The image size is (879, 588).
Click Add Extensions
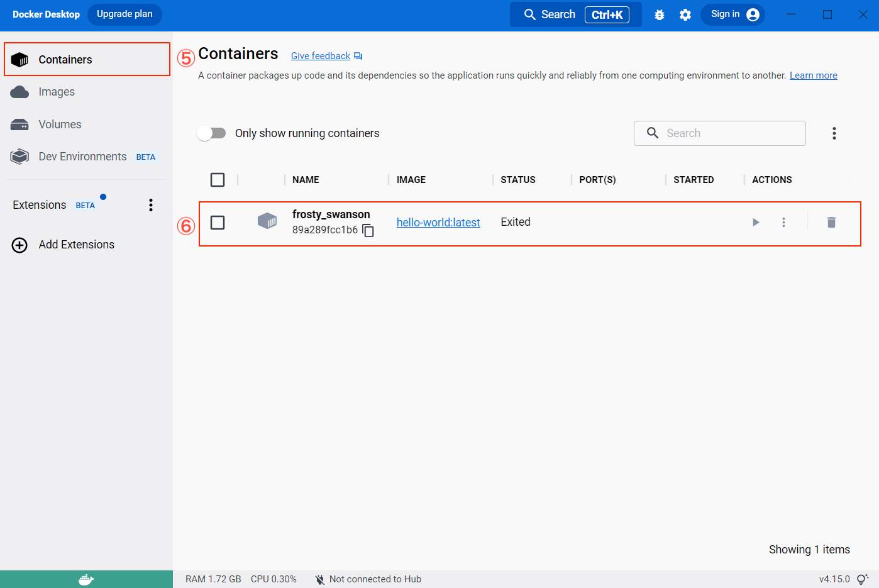point(64,245)
